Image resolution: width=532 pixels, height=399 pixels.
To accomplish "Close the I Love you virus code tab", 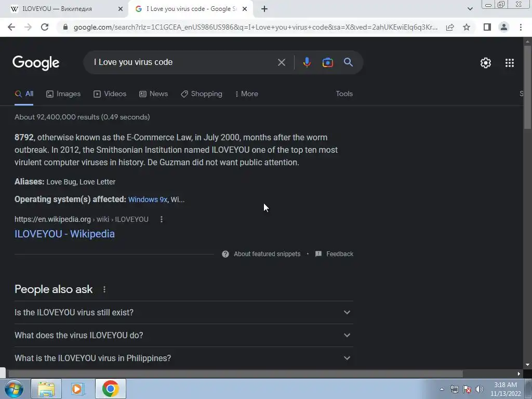I will (244, 9).
